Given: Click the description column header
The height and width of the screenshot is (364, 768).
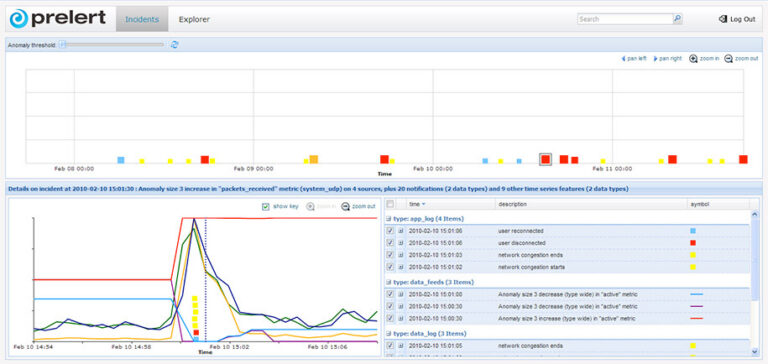Looking at the screenshot, I should coord(591,204).
